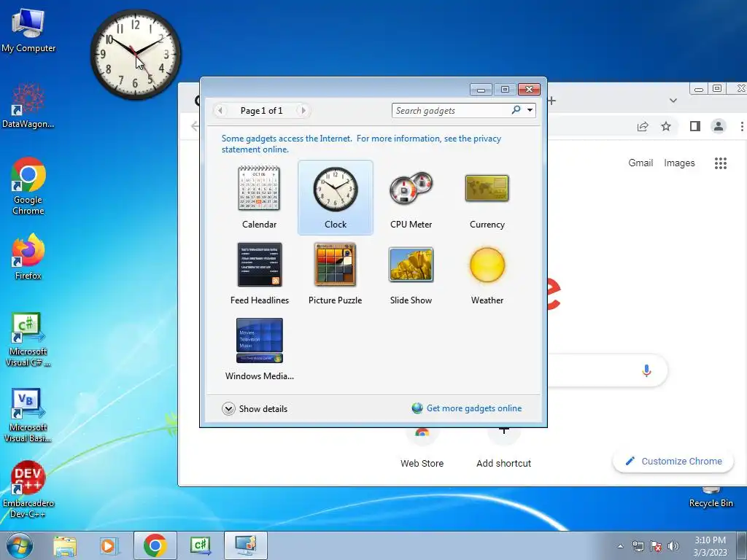
Task: Click the Search gadgets input field
Action: 451,111
